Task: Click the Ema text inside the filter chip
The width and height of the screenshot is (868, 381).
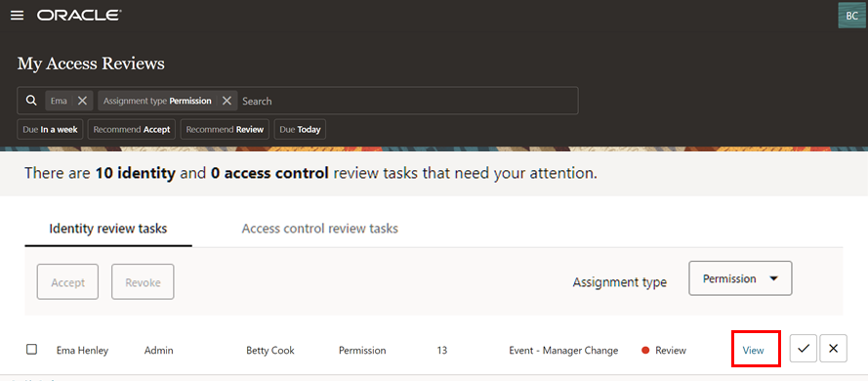Action: 59,101
